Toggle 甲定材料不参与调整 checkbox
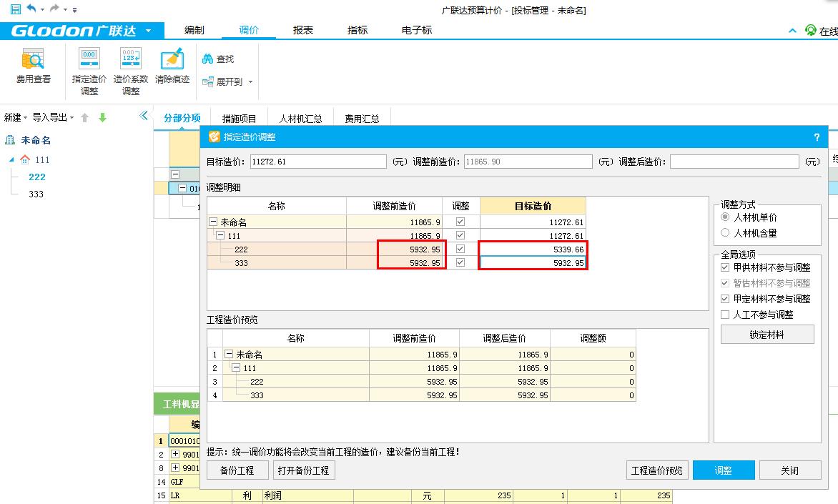 coord(725,299)
